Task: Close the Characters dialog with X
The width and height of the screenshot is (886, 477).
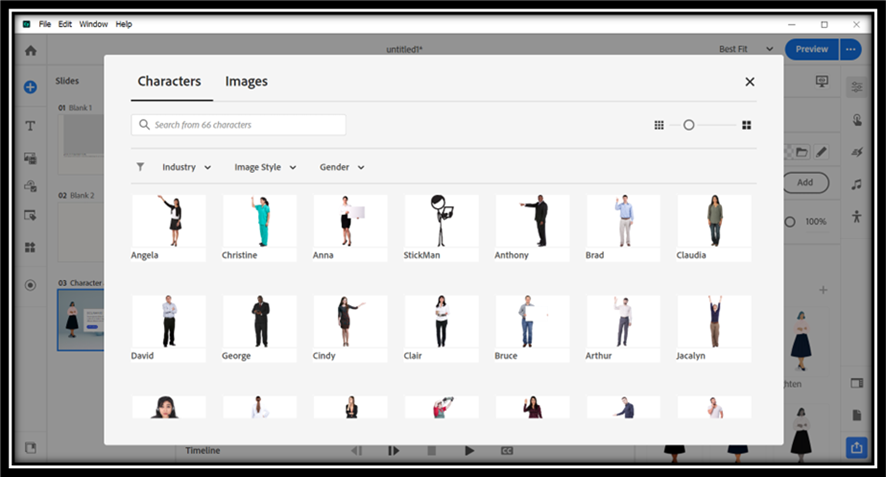Action: 749,82
